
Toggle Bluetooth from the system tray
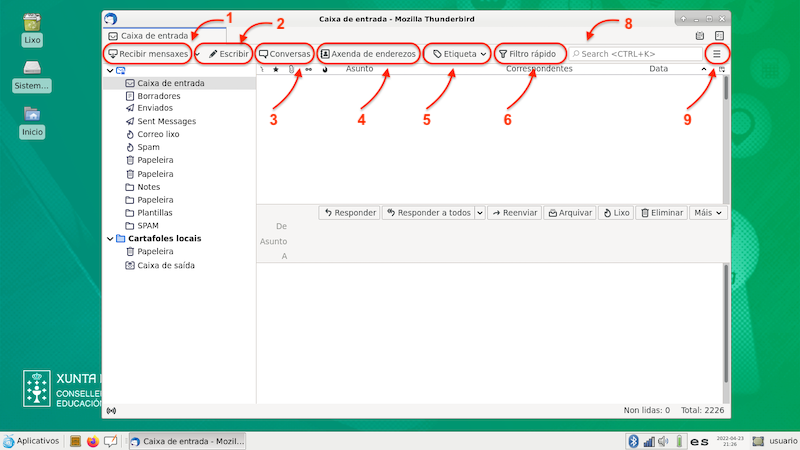pos(633,441)
